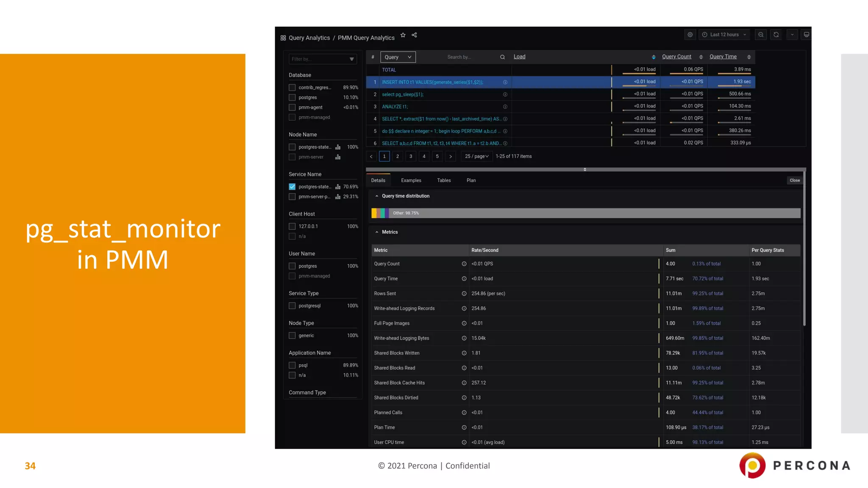Open dashboard icon next to postgres-state node name
Image resolution: width=868 pixels, height=488 pixels.
pos(338,147)
